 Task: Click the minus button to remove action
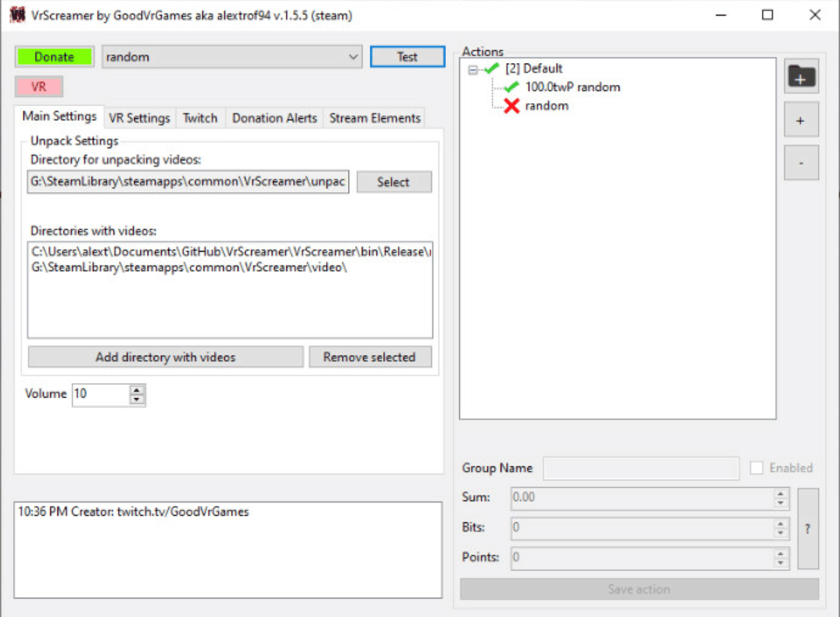pos(801,163)
